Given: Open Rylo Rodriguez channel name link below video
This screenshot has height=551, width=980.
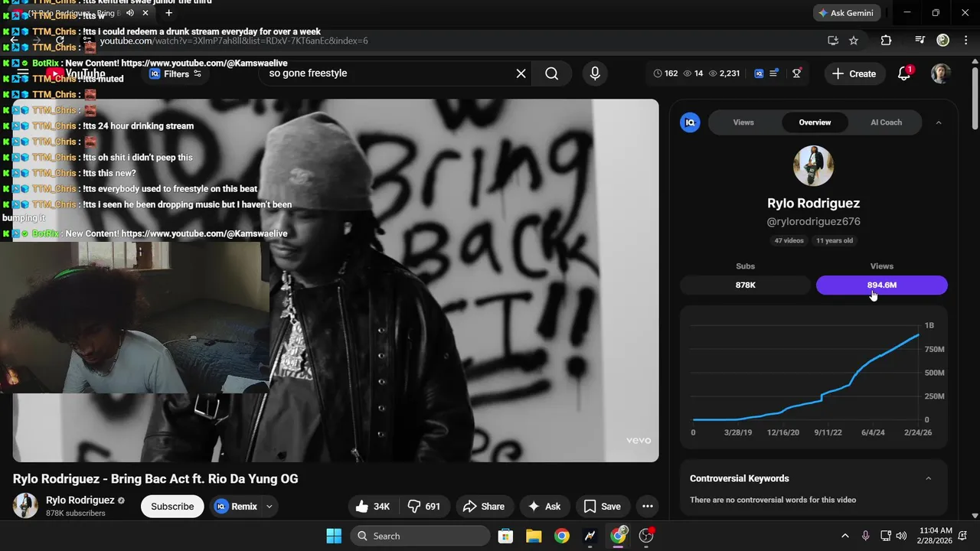Looking at the screenshot, I should [x=80, y=500].
